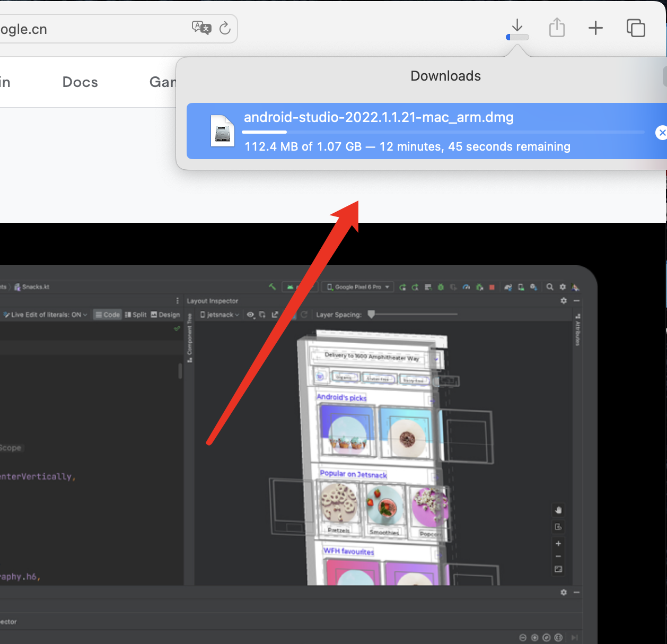Viewport: 667px width, 644px height.
Task: Zoom in with the plus button in inspector
Action: pos(558,544)
